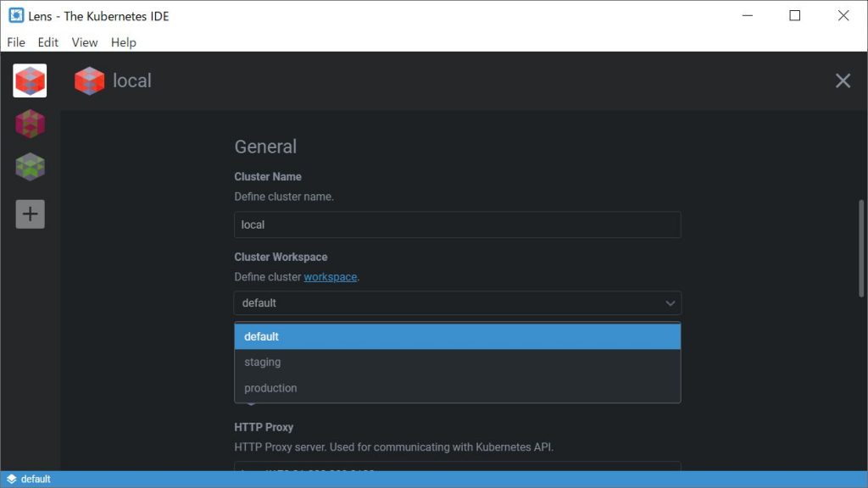
Task: Click the Cluster Workspace label
Action: click(x=281, y=257)
